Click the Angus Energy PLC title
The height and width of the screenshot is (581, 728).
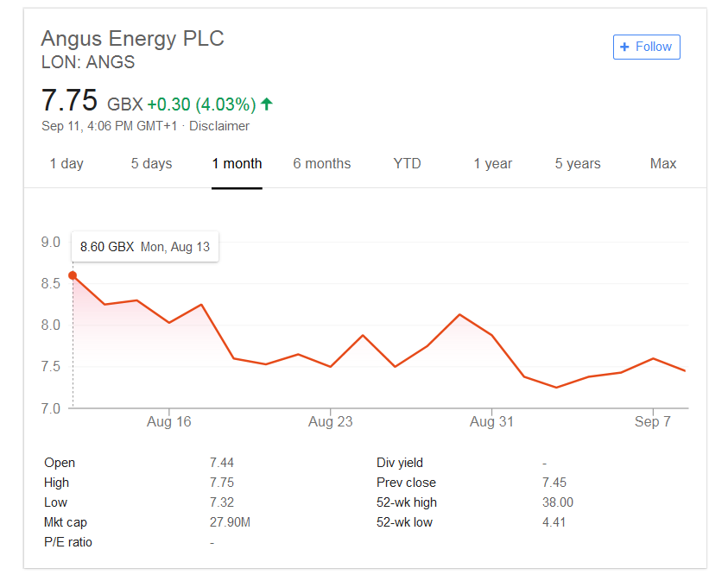(x=132, y=38)
